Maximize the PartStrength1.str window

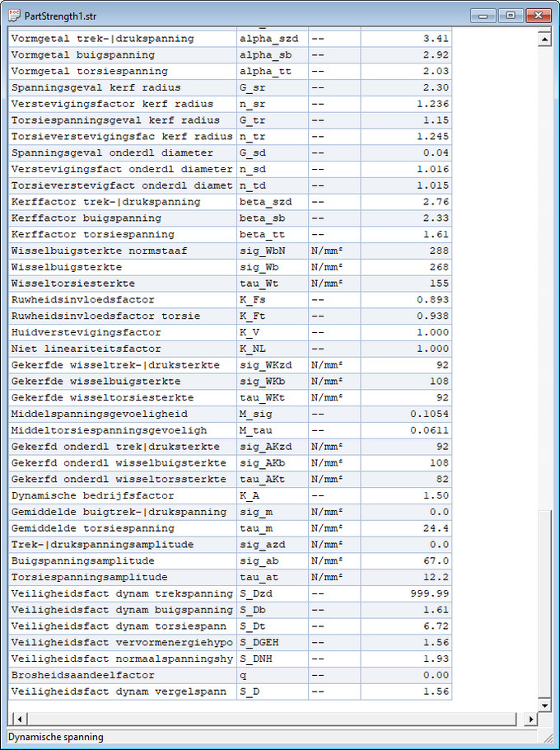pyautogui.click(x=511, y=16)
